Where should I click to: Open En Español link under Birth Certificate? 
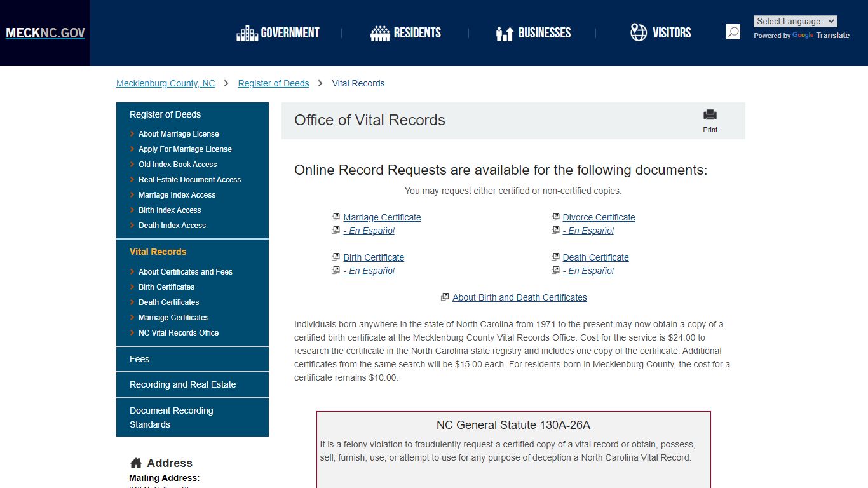tap(369, 271)
